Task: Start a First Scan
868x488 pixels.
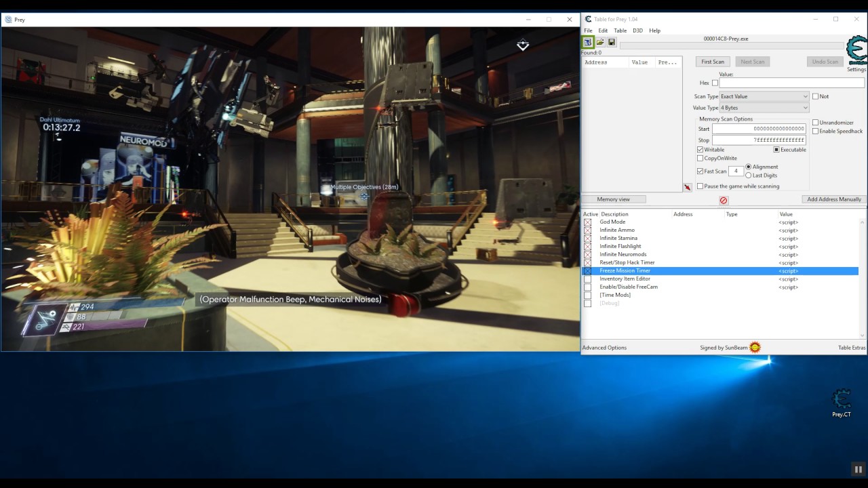Action: click(x=713, y=62)
